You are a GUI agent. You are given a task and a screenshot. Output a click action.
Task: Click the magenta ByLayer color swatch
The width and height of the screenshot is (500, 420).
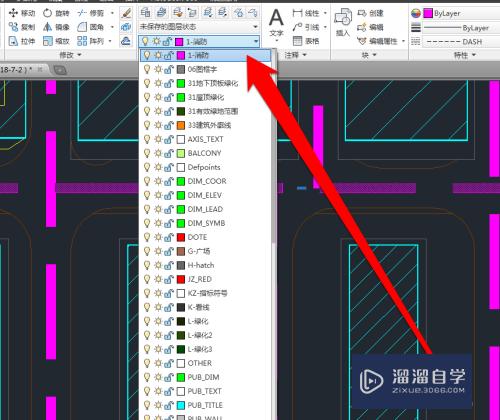pyautogui.click(x=428, y=13)
